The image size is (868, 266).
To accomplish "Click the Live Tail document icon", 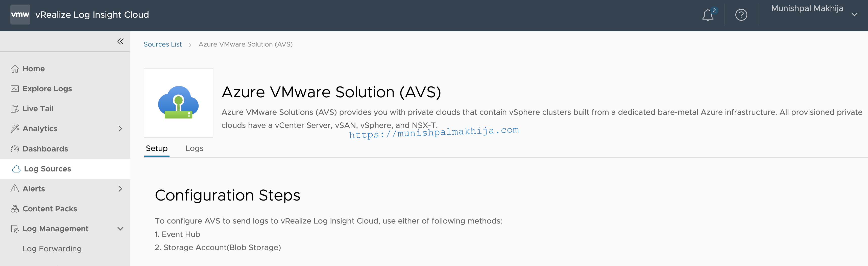I will coord(14,108).
